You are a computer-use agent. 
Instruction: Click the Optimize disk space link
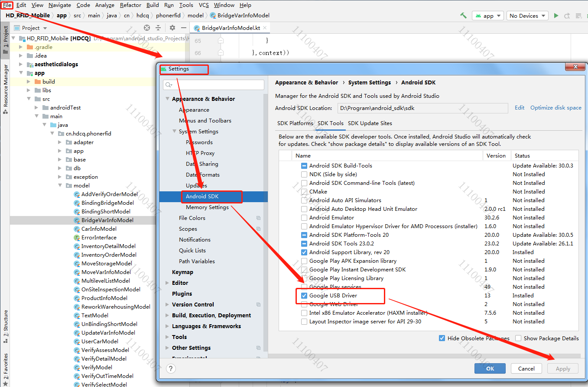coord(556,107)
